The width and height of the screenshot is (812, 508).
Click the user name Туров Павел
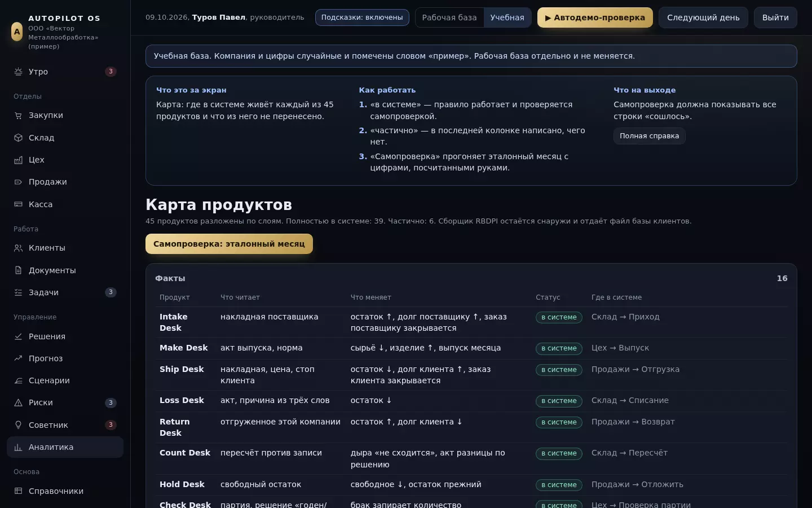219,17
